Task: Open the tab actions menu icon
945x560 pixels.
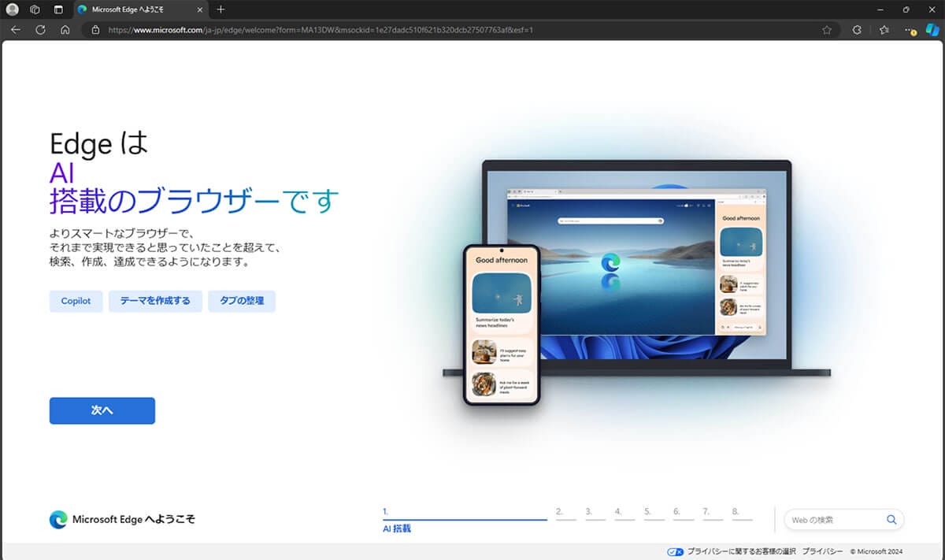Action: (x=58, y=9)
